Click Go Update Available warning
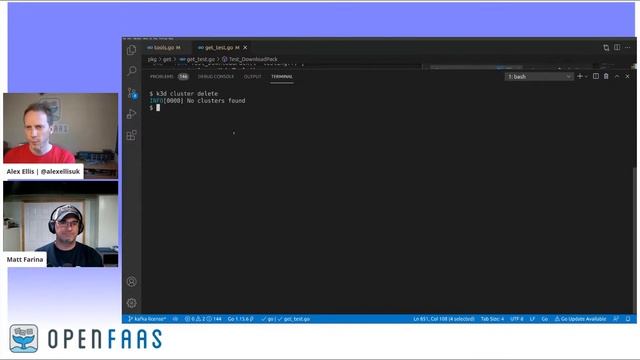Image resolution: width=640 pixels, height=360 pixels. pyautogui.click(x=580, y=319)
